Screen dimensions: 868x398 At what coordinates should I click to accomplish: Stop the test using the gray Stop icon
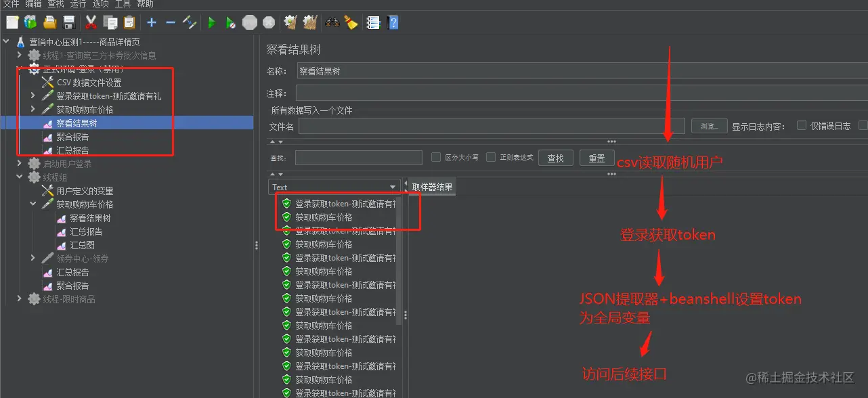250,22
